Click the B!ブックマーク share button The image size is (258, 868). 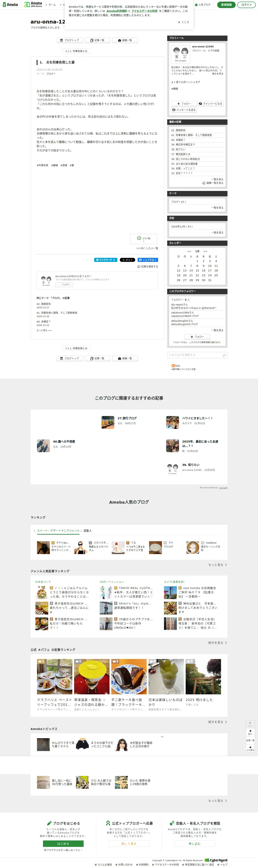click(x=105, y=260)
